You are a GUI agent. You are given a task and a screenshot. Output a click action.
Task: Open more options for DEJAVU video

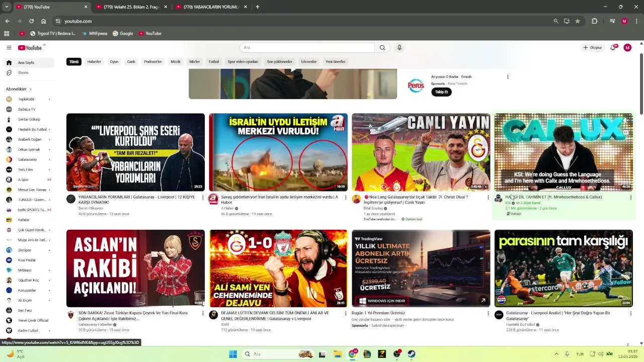click(346, 313)
